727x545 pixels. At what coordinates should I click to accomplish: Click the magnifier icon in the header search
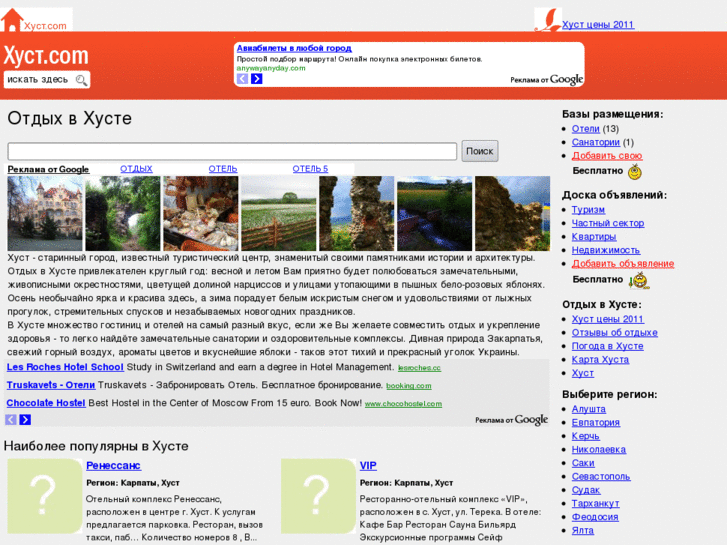81,80
